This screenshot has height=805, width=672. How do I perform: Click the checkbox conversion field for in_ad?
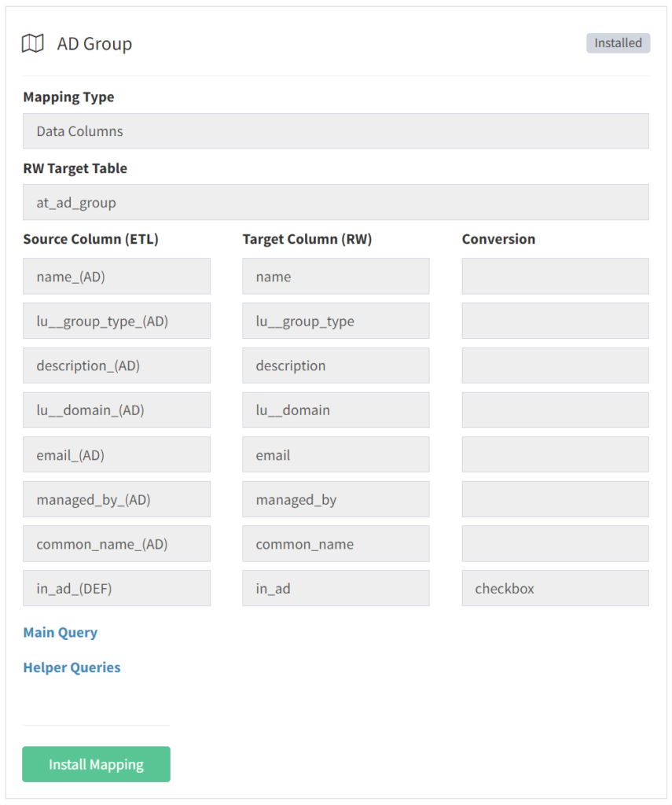[555, 588]
